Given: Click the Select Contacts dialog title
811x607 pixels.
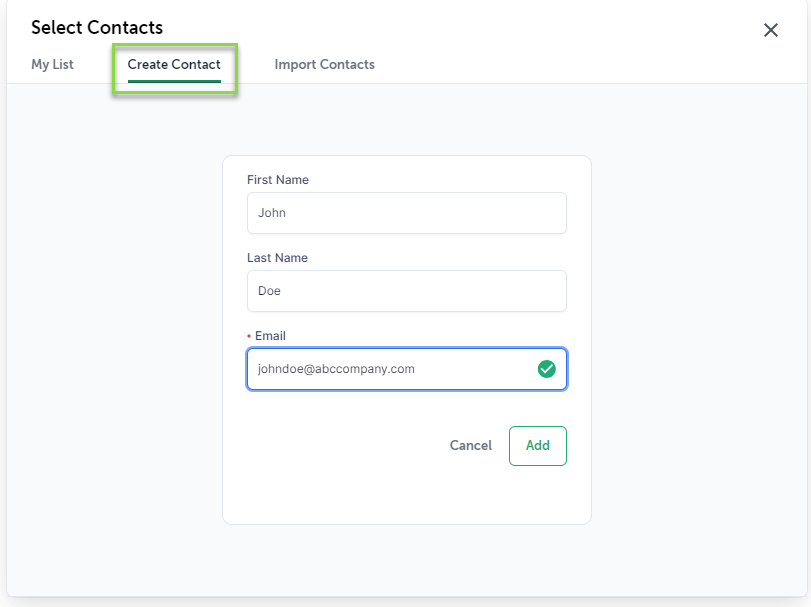Looking at the screenshot, I should click(x=97, y=27).
